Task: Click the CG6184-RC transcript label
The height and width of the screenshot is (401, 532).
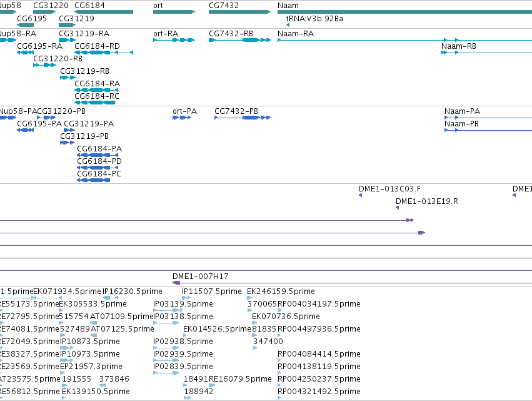Action: (x=97, y=96)
